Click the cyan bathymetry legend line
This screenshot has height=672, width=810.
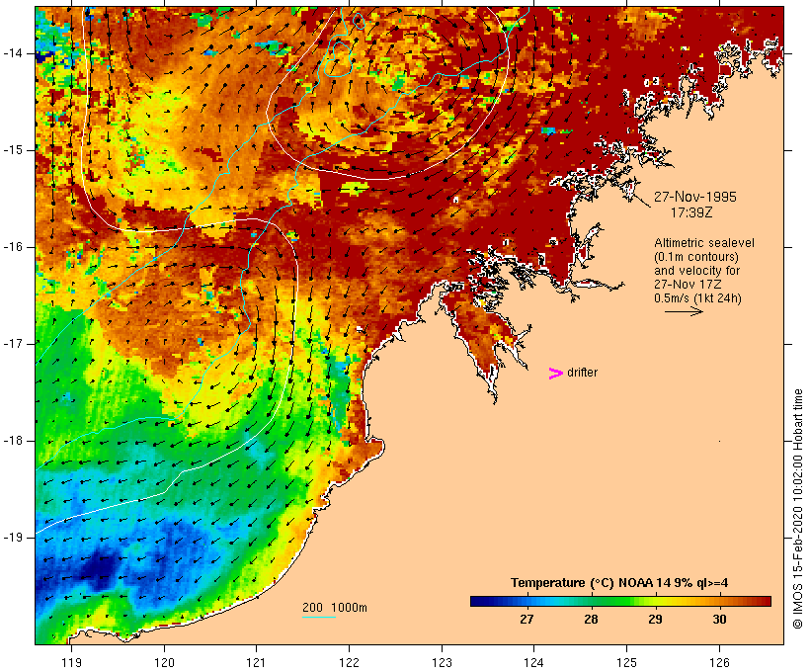point(319,617)
